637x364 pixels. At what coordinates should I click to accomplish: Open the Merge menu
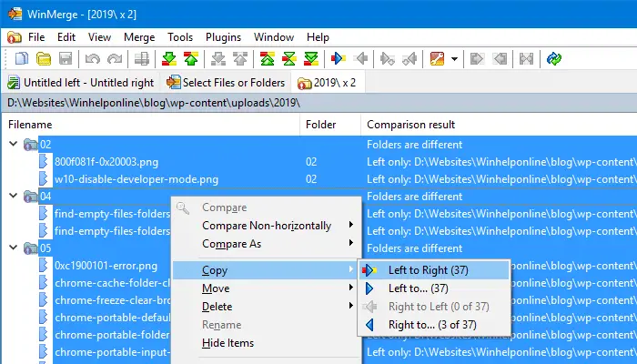coord(139,37)
